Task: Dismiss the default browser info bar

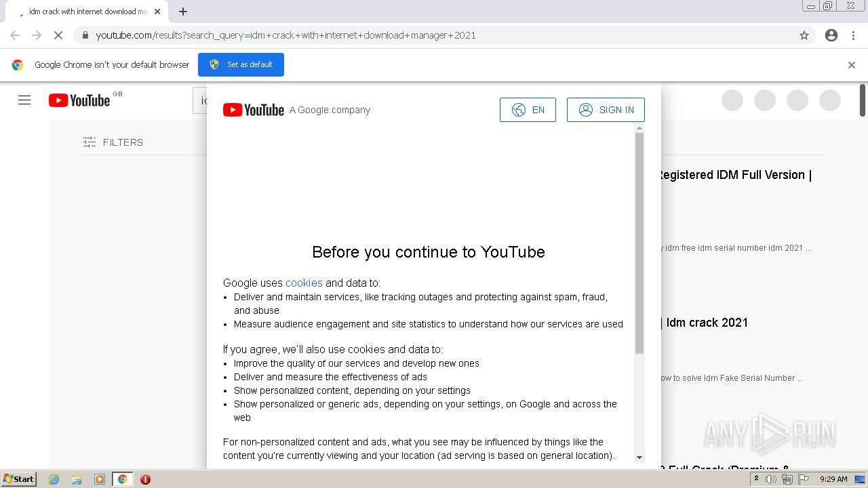Action: coord(852,65)
